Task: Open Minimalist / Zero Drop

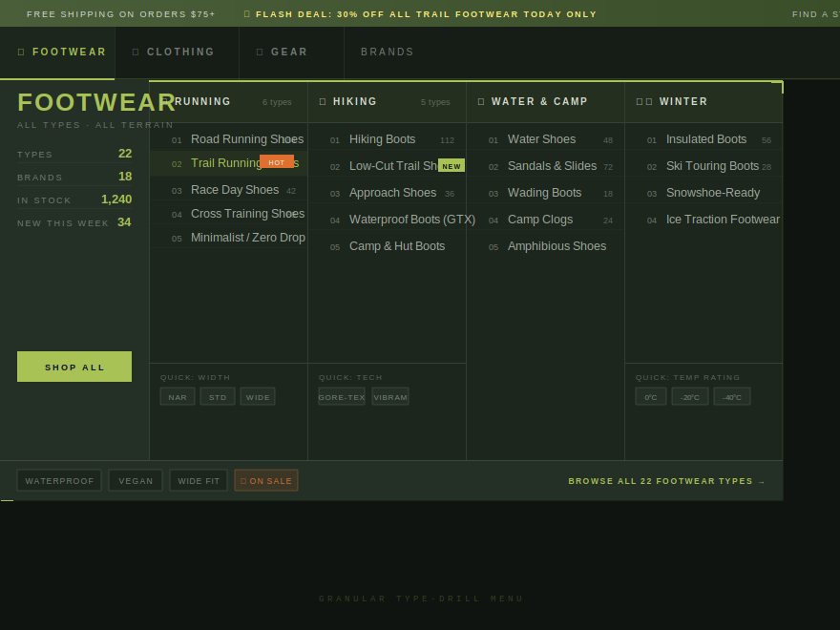Action: pos(229,238)
